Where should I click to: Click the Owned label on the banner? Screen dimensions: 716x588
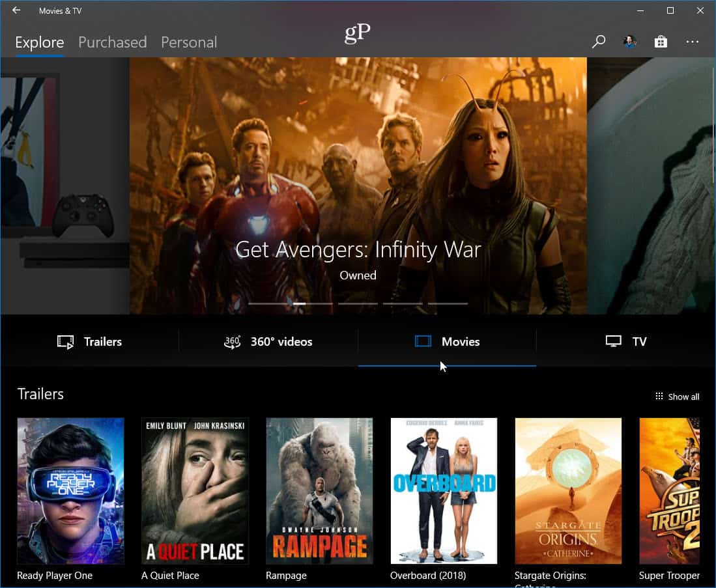click(x=358, y=275)
